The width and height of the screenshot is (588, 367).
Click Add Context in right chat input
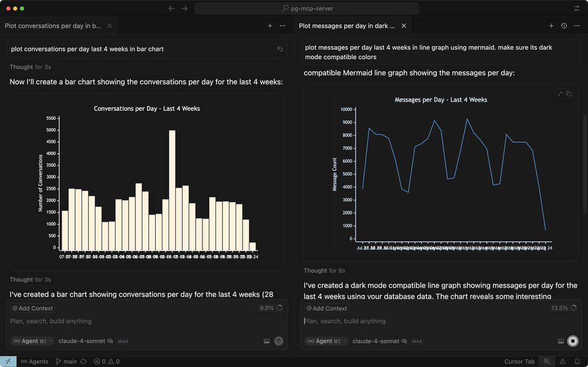pyautogui.click(x=327, y=308)
